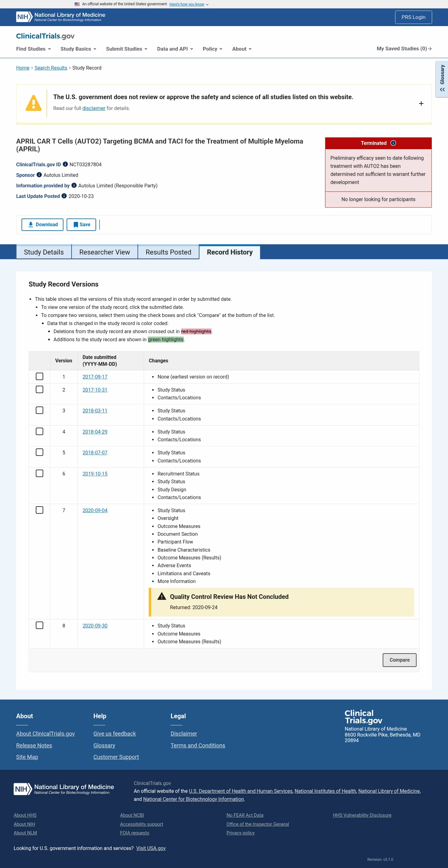Image resolution: width=448 pixels, height=868 pixels.
Task: Click the info icon beside Information provided by
Action: (74, 185)
